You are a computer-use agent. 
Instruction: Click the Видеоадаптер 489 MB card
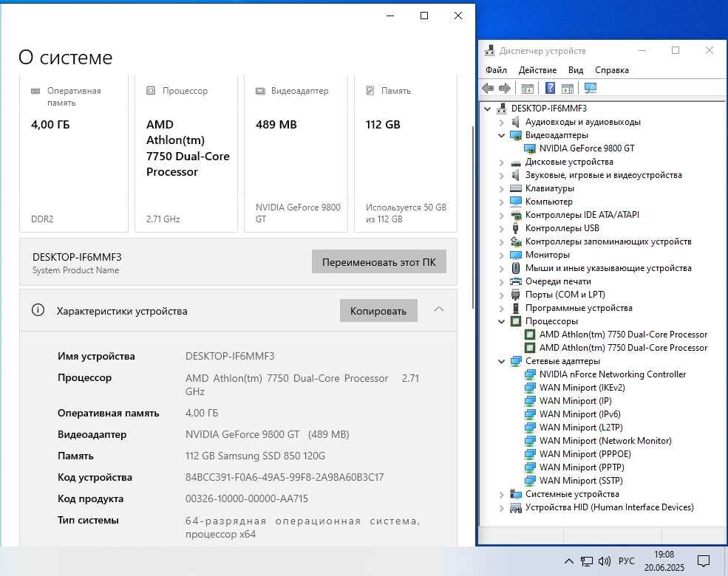[296, 153]
